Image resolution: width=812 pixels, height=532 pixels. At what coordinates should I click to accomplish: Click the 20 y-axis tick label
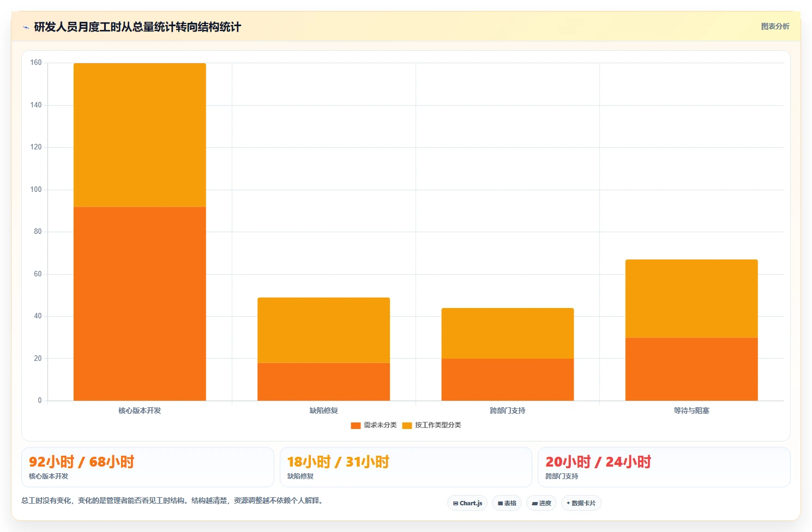[x=38, y=359]
